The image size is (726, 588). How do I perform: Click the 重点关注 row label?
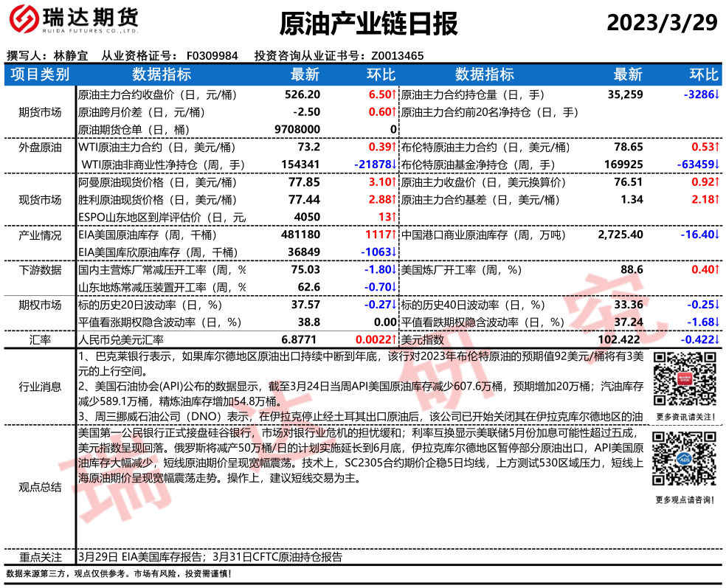tap(40, 557)
